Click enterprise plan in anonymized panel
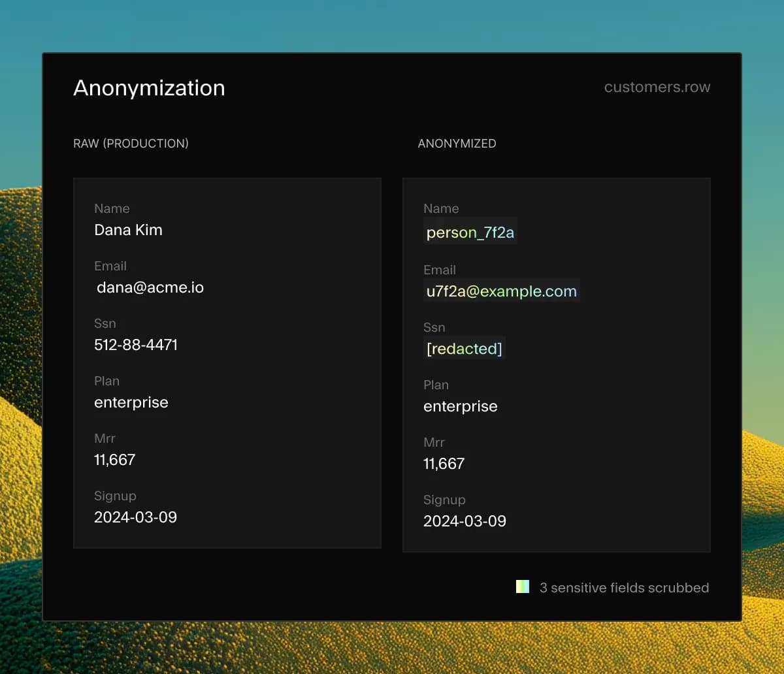 (461, 406)
